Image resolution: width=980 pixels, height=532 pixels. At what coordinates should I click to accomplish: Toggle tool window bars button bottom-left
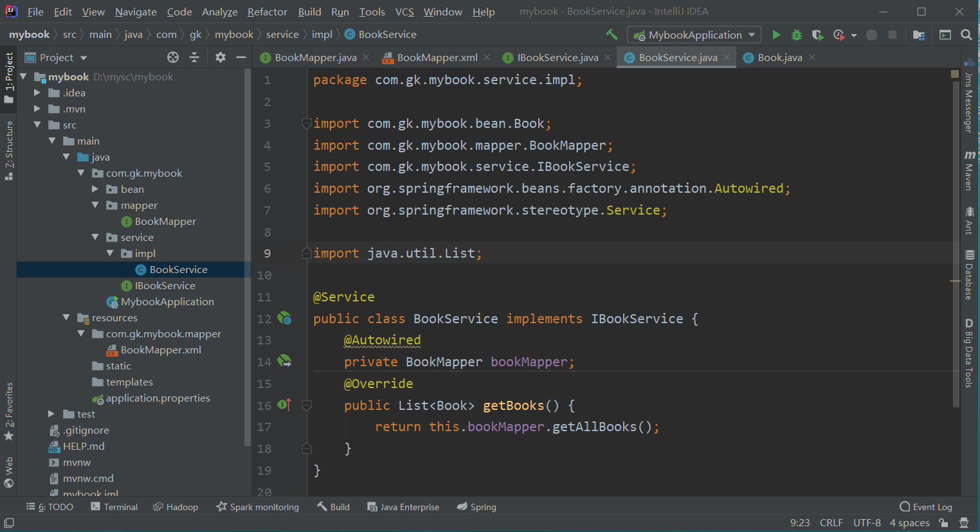coord(9,523)
